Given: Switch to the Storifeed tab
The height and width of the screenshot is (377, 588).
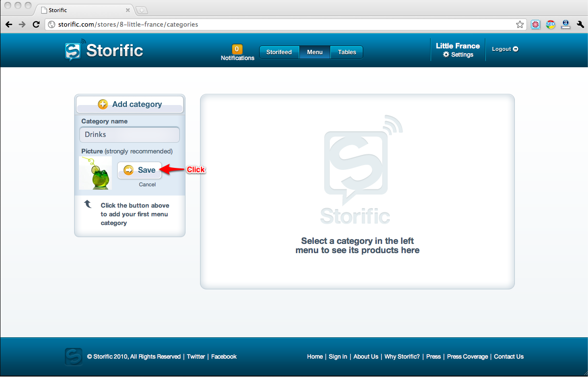Looking at the screenshot, I should coord(279,52).
